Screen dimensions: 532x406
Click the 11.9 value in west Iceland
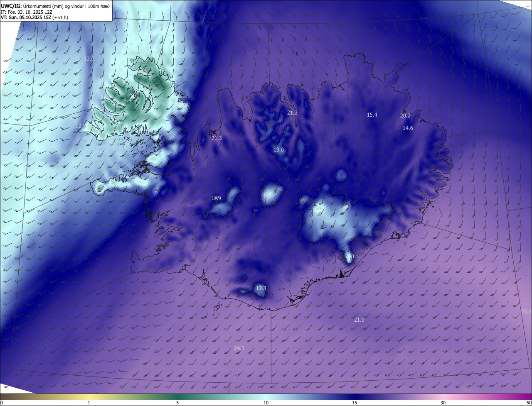pyautogui.click(x=216, y=198)
